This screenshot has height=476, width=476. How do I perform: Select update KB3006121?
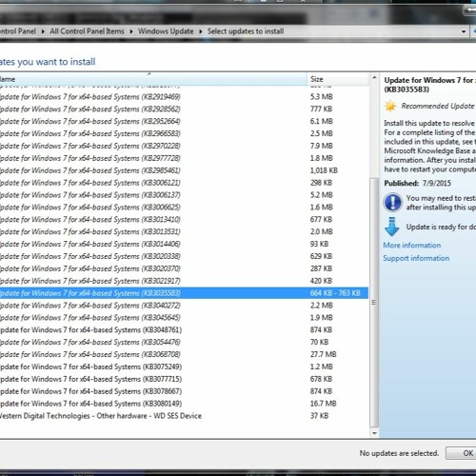(x=184, y=183)
